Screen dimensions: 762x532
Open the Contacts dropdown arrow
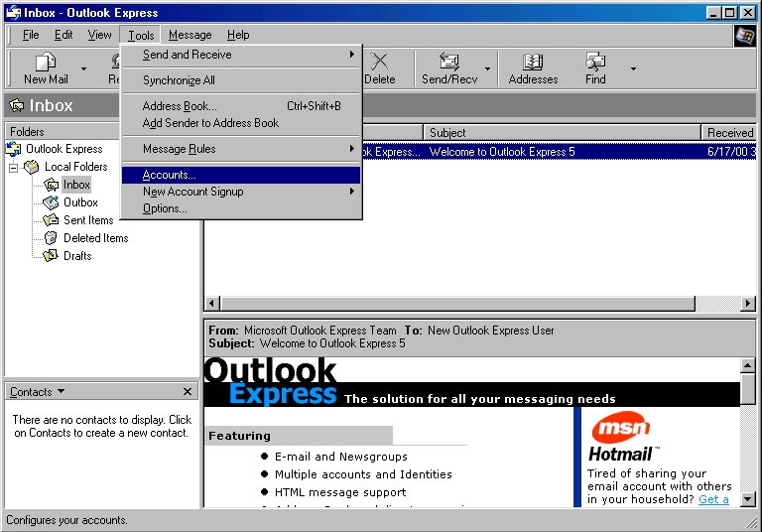coord(61,391)
